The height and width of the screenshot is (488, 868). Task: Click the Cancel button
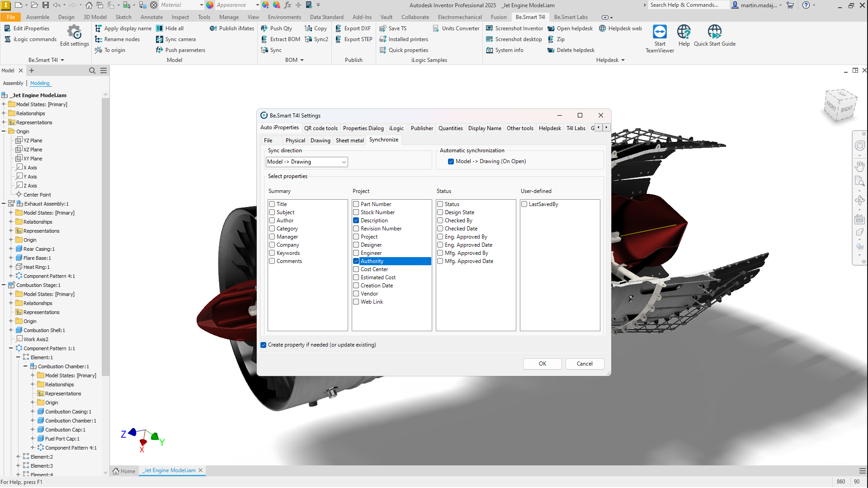(x=584, y=364)
